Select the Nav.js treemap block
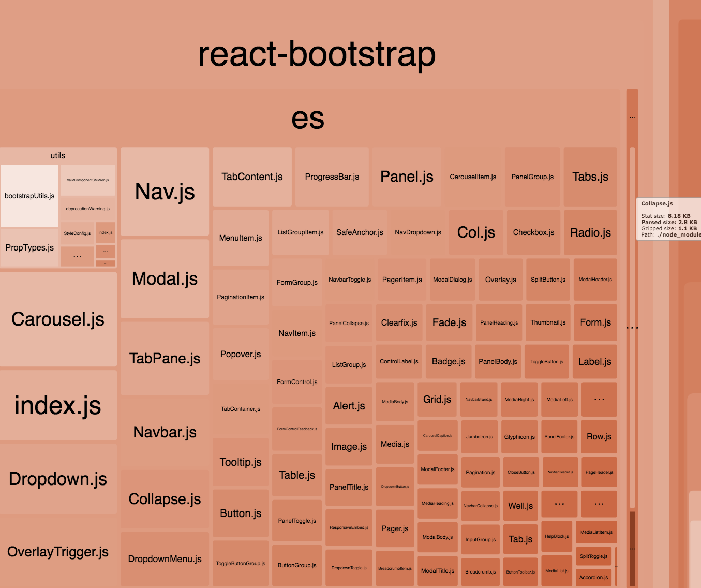701x588 pixels. [x=165, y=192]
